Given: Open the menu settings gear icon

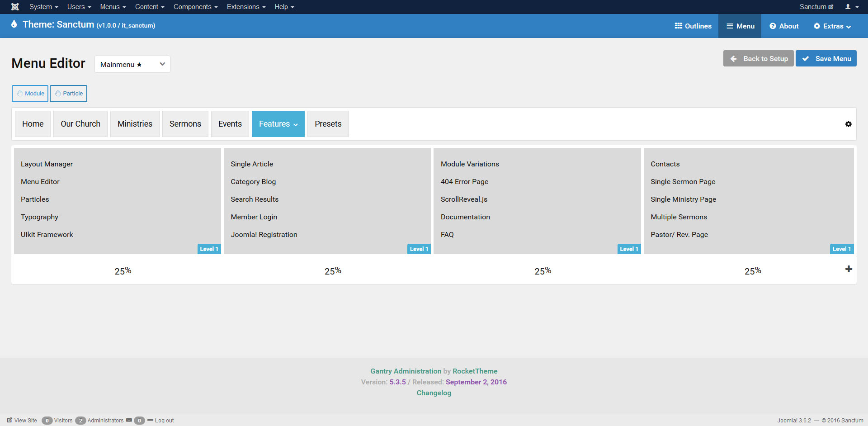Looking at the screenshot, I should tap(848, 124).
